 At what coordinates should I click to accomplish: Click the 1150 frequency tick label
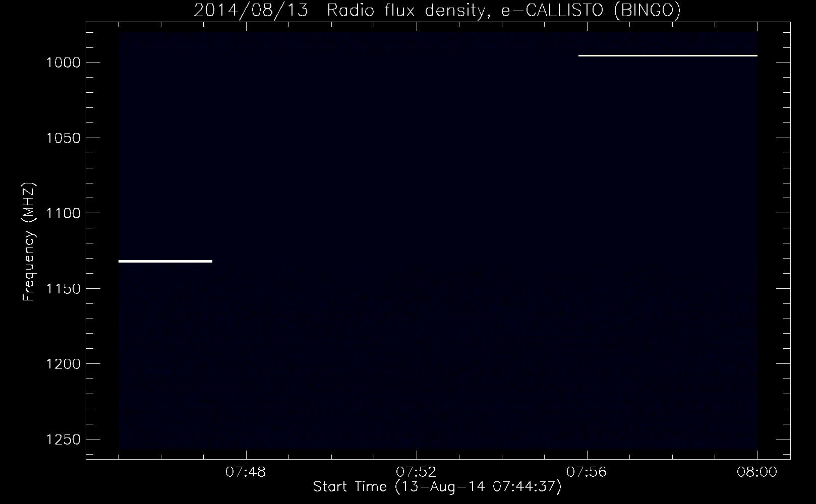pyautogui.click(x=64, y=288)
